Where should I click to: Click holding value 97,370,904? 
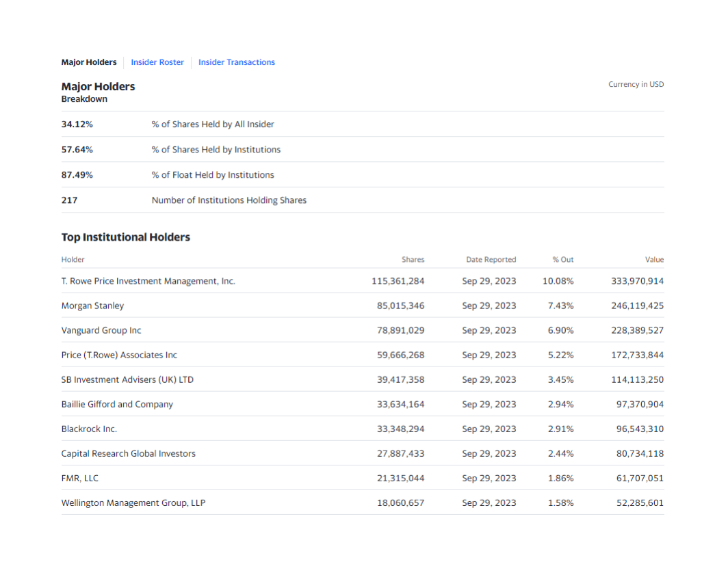tap(640, 404)
